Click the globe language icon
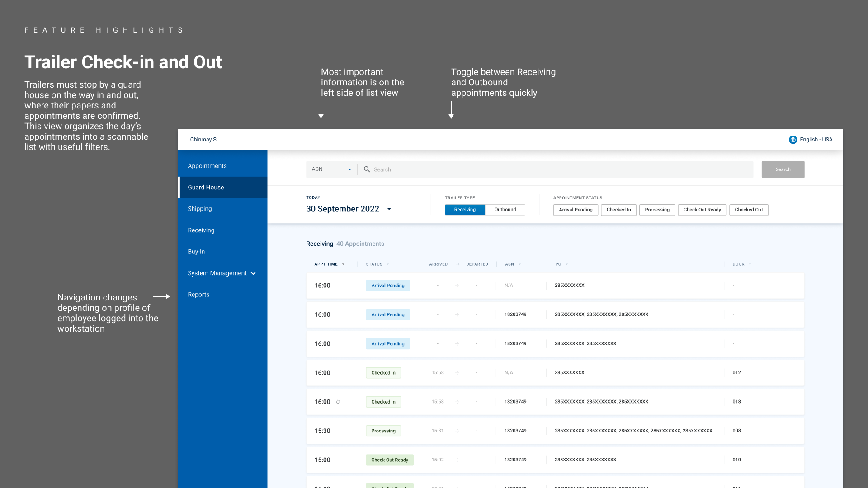 [x=793, y=140]
